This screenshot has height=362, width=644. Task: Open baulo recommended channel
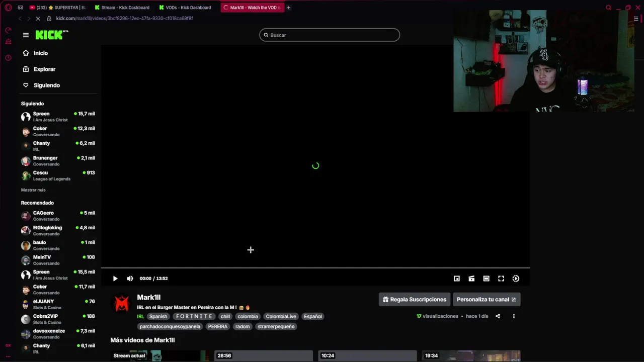coord(58,245)
